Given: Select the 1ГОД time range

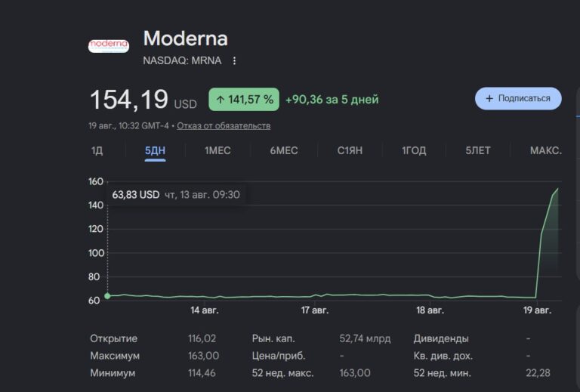Looking at the screenshot, I should coord(414,150).
